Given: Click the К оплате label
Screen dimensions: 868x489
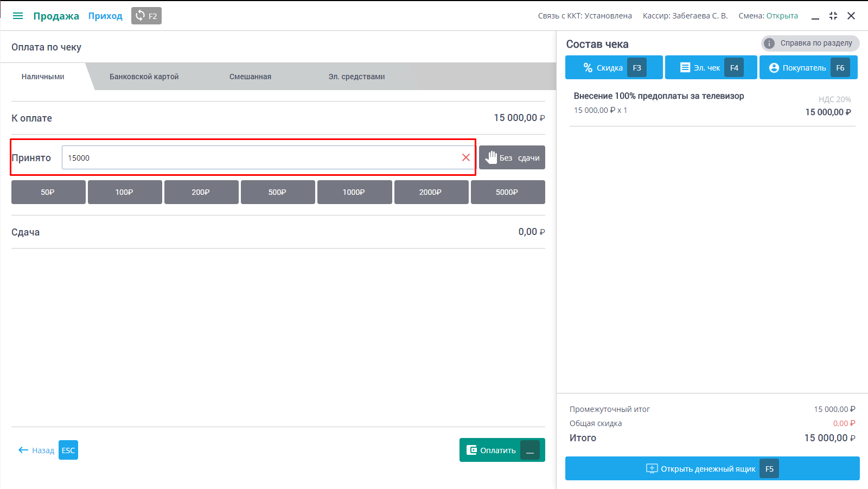Looking at the screenshot, I should (32, 118).
